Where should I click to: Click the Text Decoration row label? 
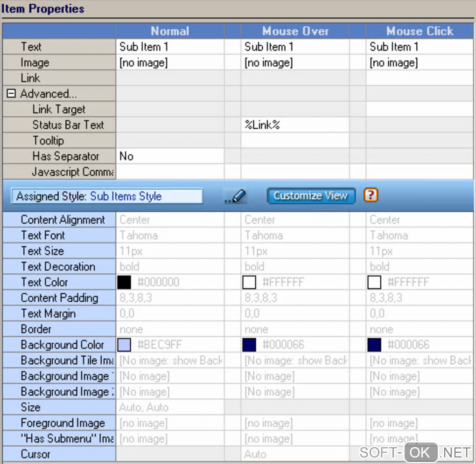(59, 267)
